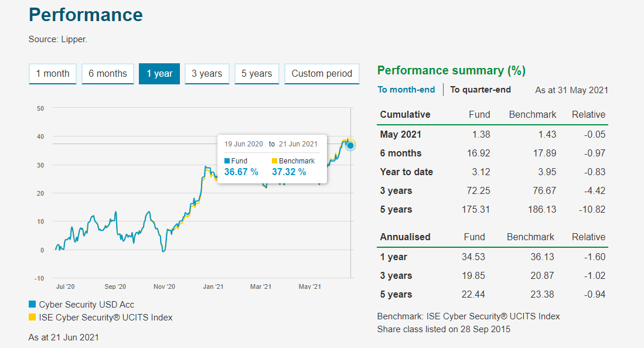Click the blue Fund swatch in tooltip
644x348 pixels.
(x=227, y=161)
